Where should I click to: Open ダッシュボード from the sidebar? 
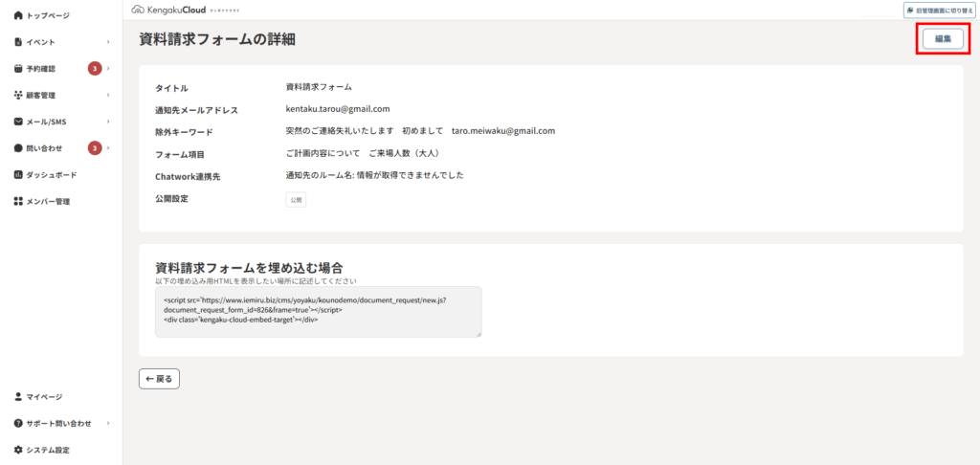(52, 175)
